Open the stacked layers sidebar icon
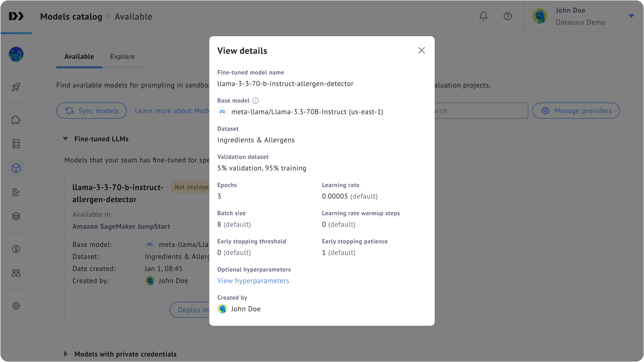 pyautogui.click(x=16, y=216)
